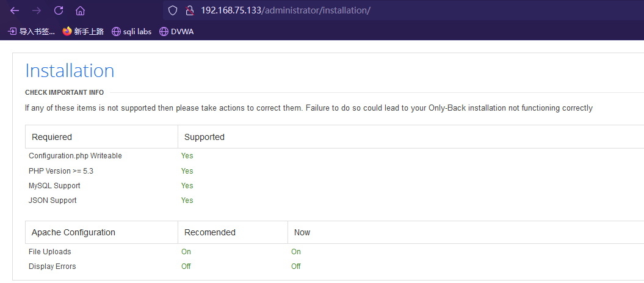Select the Requiered column header
The width and height of the screenshot is (644, 283).
(52, 137)
